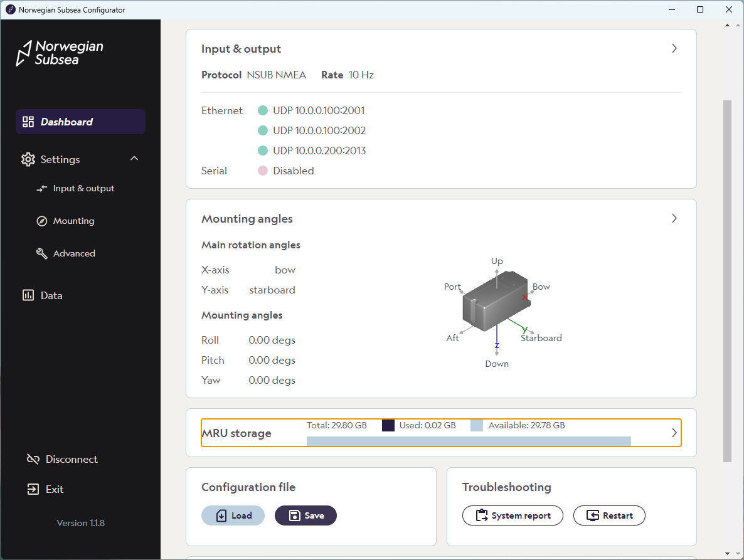Click the Version 1.1.8 label
The height and width of the screenshot is (560, 744).
click(81, 523)
